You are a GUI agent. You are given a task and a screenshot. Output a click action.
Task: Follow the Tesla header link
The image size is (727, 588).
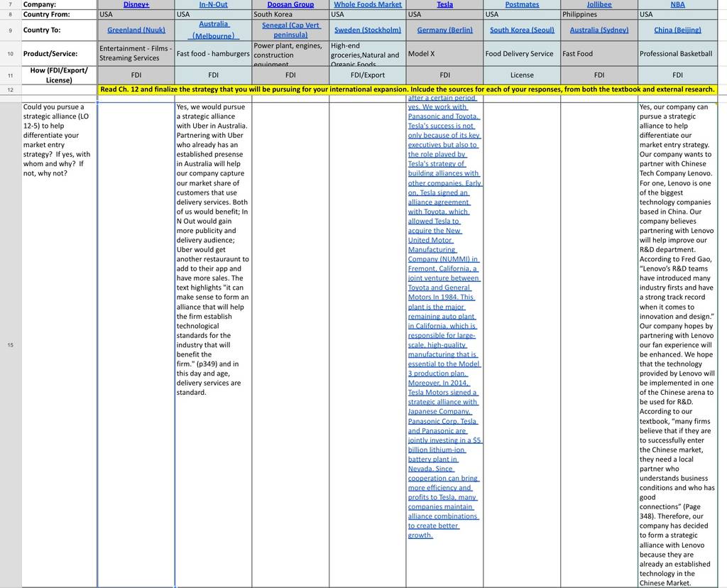click(x=444, y=4)
